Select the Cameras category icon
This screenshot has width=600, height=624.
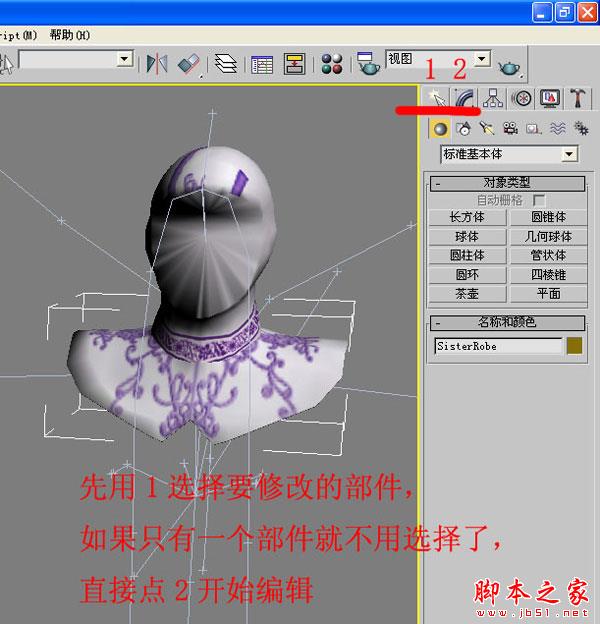click(510, 129)
